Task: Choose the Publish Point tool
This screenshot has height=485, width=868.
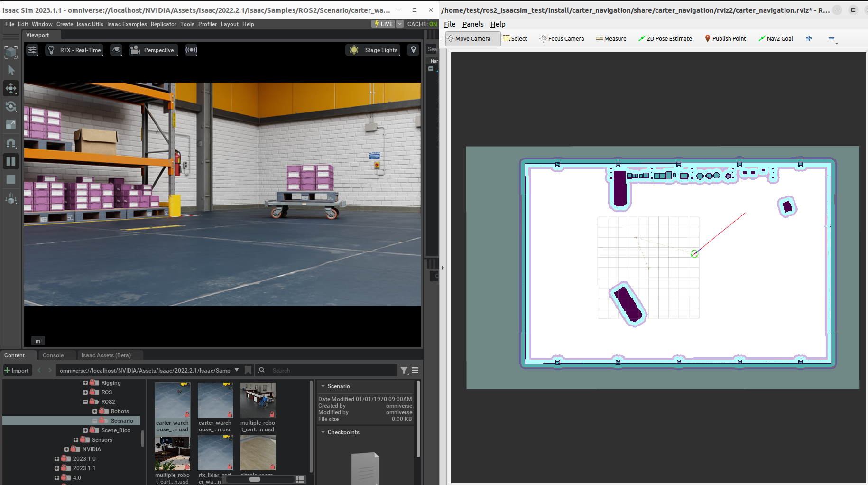Action: point(725,39)
